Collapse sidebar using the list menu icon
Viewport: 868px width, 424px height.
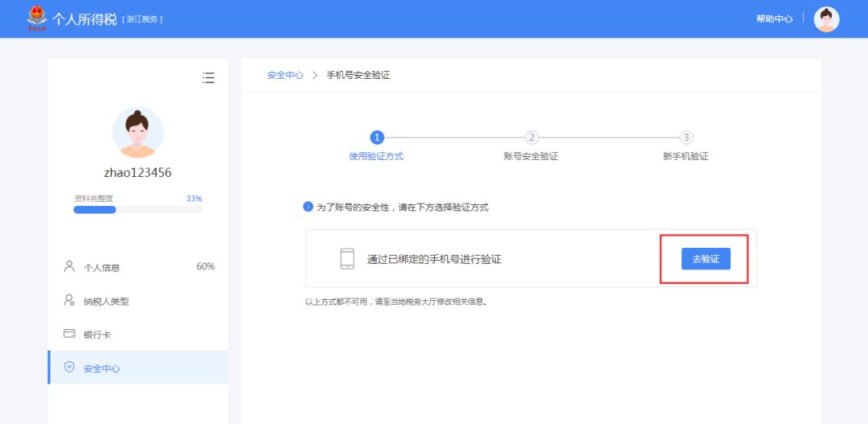click(x=208, y=78)
